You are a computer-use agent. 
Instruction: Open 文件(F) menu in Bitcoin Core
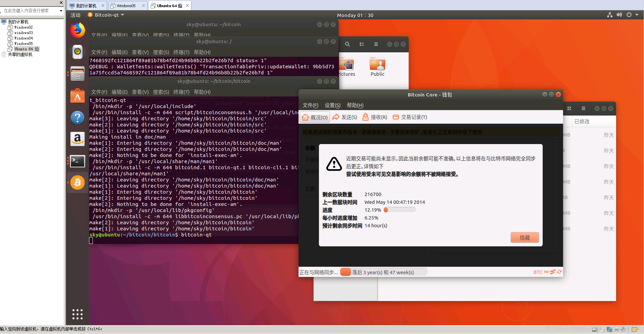point(310,105)
